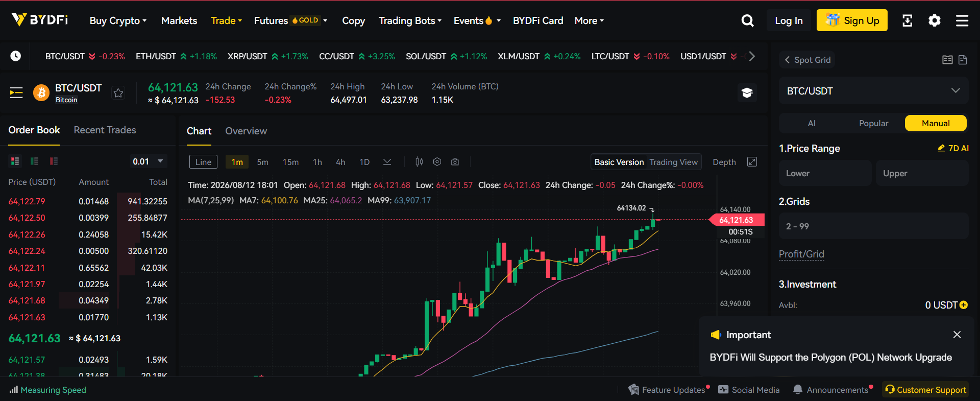The image size is (980, 401).
Task: Expand the chart to fullscreen
Action: tap(752, 162)
